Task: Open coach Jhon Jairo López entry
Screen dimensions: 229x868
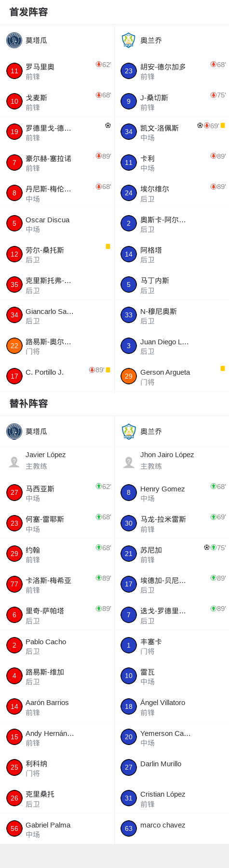Action: 172,461
